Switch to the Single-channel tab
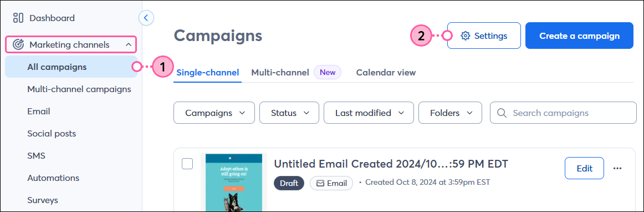 point(207,73)
